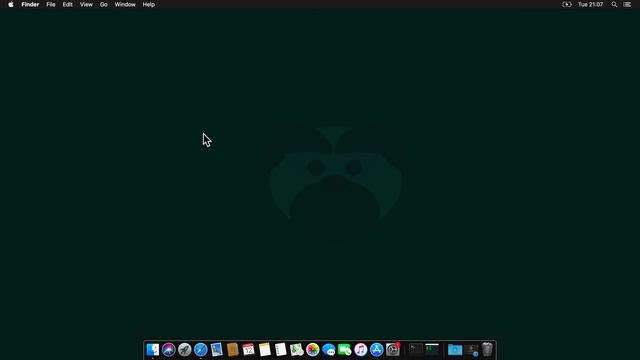Open the Edit menu
The width and height of the screenshot is (640, 360).
click(x=67, y=4)
